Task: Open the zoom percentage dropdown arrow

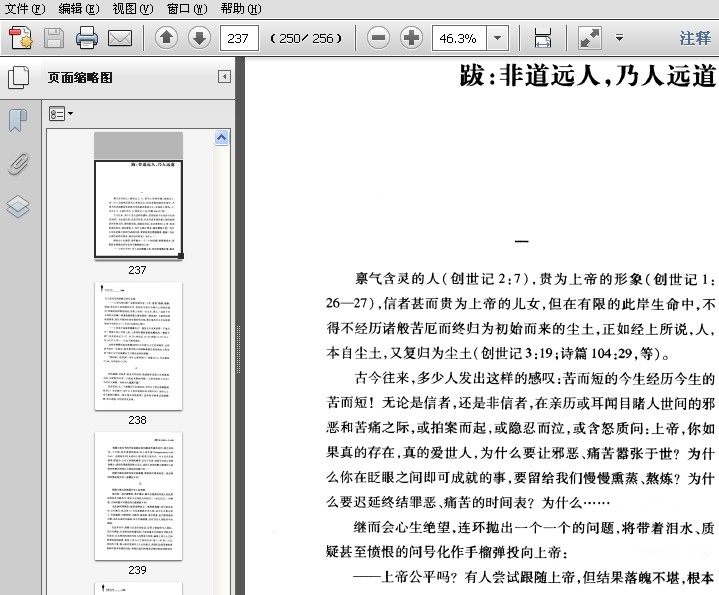Action: click(498, 38)
